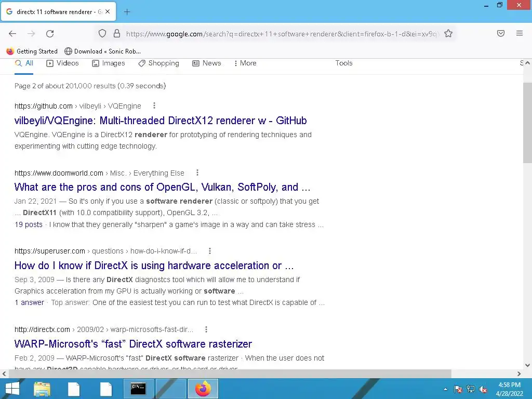Viewport: 532px width, 399px height.
Task: Open options menu for doomworld.com result
Action: tap(197, 173)
